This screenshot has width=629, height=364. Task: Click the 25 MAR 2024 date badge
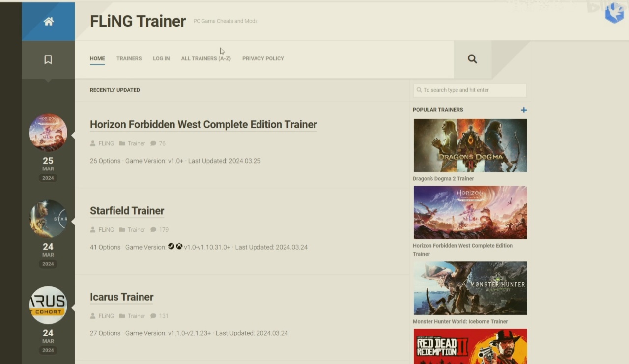(48, 168)
